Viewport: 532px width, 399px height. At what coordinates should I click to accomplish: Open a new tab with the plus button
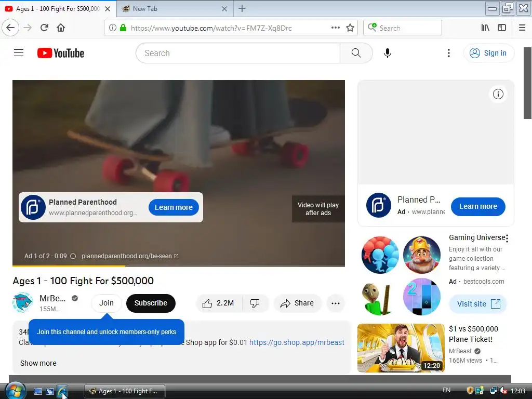(242, 8)
